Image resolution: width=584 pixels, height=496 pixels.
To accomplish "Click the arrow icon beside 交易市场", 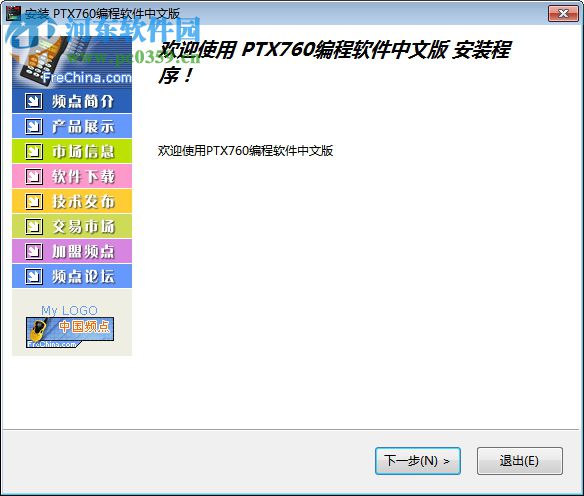I will [34, 226].
